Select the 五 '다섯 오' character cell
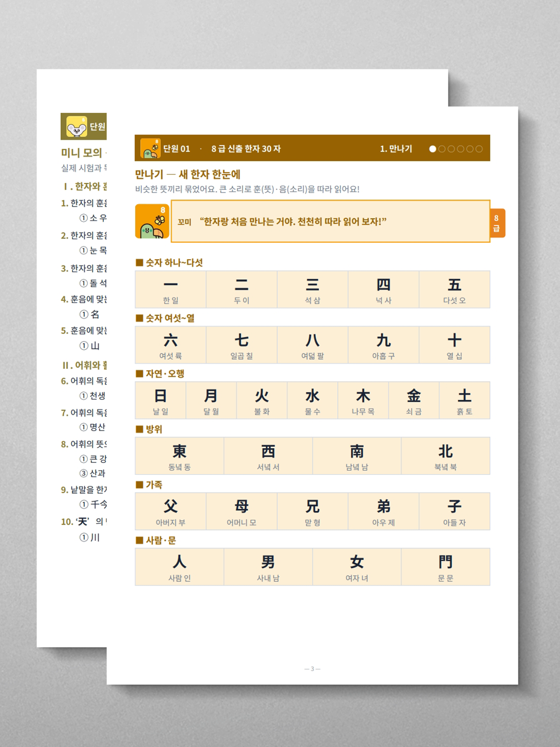Image resolution: width=560 pixels, height=747 pixels. 455,289
